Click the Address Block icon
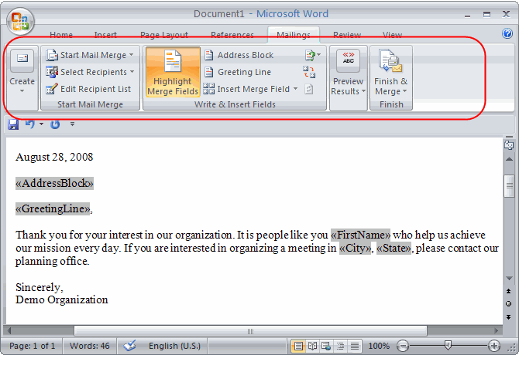 click(x=209, y=55)
